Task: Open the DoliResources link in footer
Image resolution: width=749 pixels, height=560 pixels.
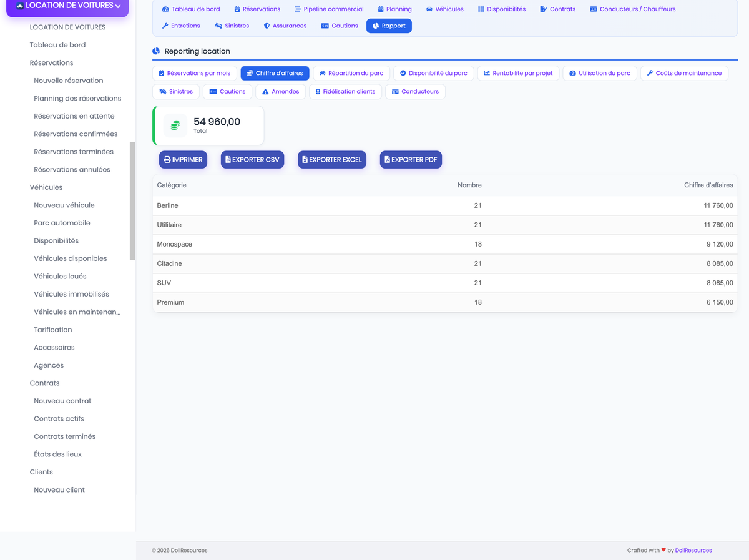Action: click(x=693, y=551)
